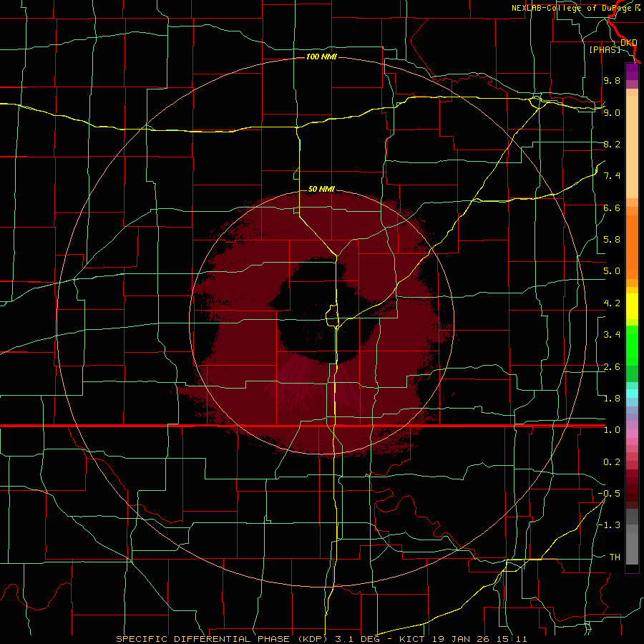This screenshot has height=644, width=644.
Task: Click the 5.8 value on color scale
Action: 612,240
